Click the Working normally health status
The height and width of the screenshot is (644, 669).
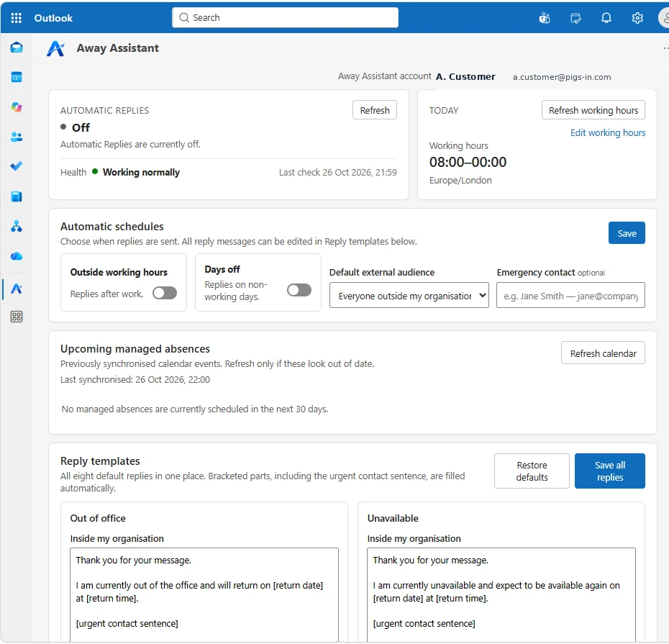coord(141,173)
